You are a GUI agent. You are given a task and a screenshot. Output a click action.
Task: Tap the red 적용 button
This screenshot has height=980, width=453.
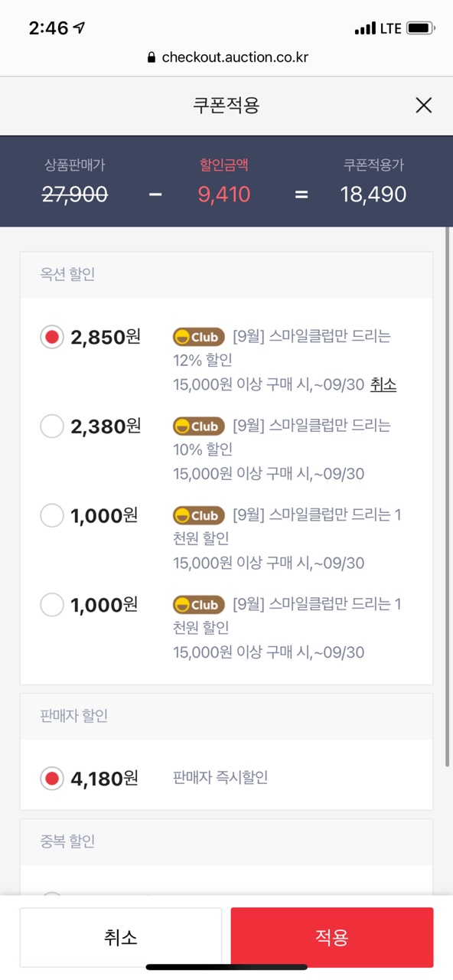[332, 937]
